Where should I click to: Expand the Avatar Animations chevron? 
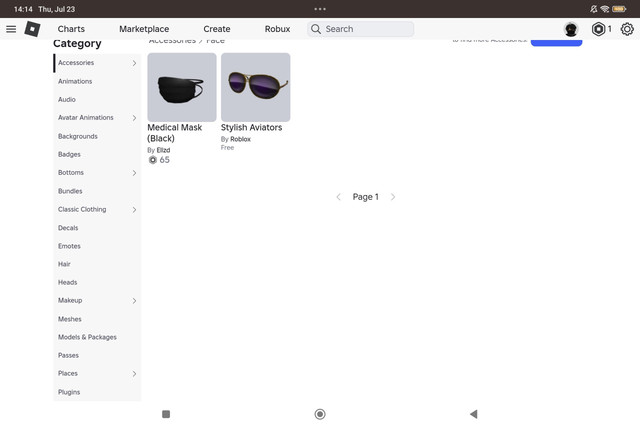134,118
